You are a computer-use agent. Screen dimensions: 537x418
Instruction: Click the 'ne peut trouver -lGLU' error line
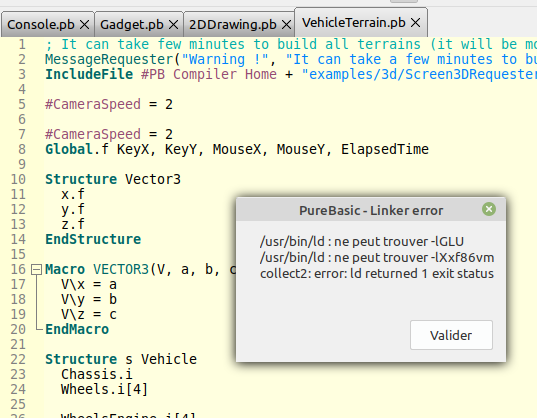362,242
